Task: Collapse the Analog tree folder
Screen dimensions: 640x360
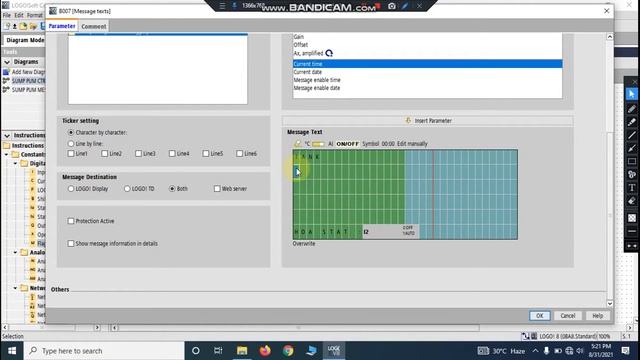Action: tap(16, 252)
